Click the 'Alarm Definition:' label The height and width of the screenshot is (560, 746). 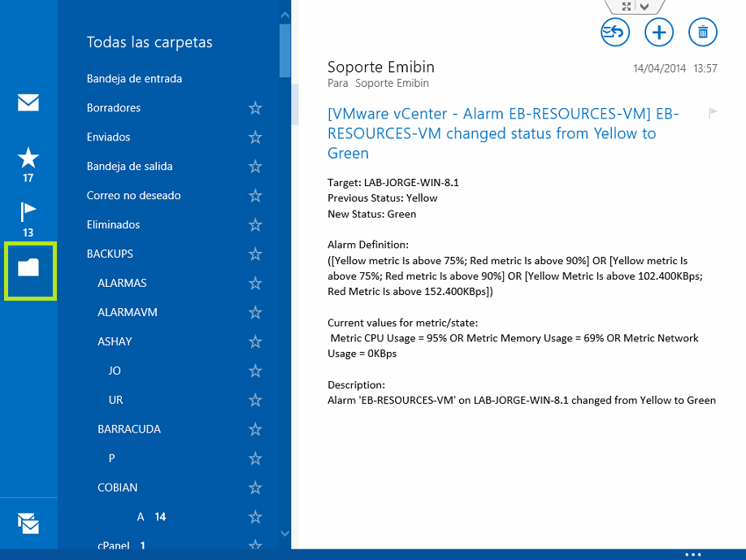(x=368, y=245)
